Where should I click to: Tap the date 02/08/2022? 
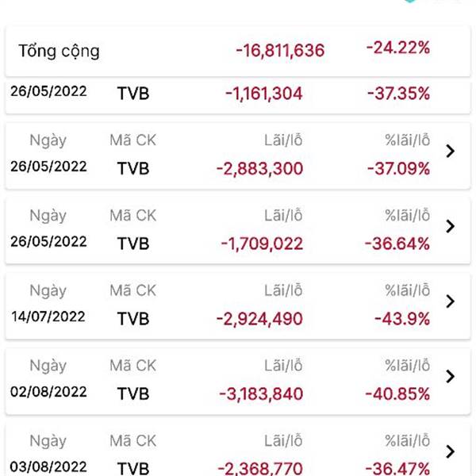[x=48, y=392]
